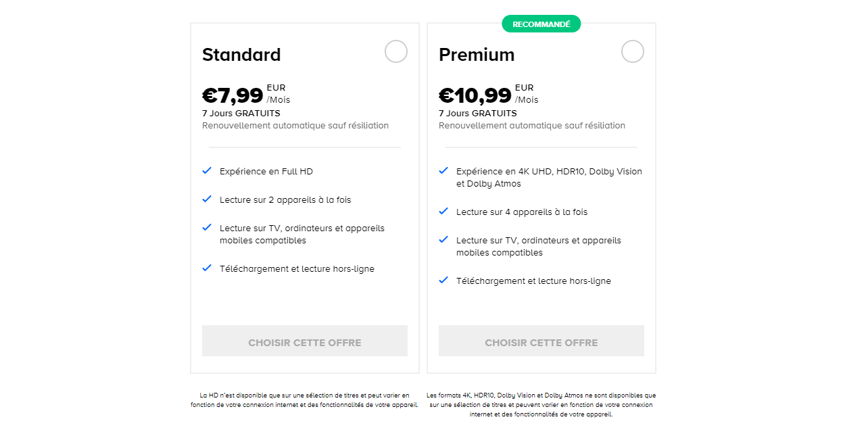Choose the Premium offer with CHOISIR CETTE OFFRE
Image resolution: width=868 pixels, height=434 pixels.
541,340
